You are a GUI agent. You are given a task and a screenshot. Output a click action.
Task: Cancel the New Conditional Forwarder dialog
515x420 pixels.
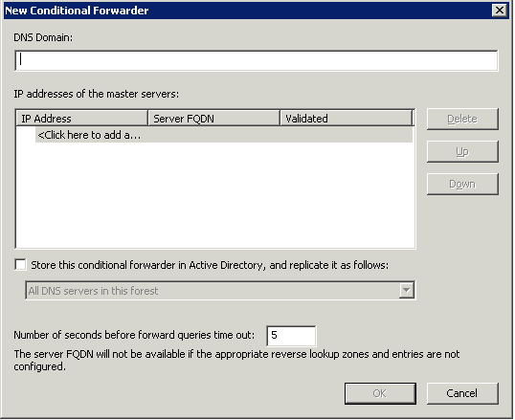tap(462, 393)
